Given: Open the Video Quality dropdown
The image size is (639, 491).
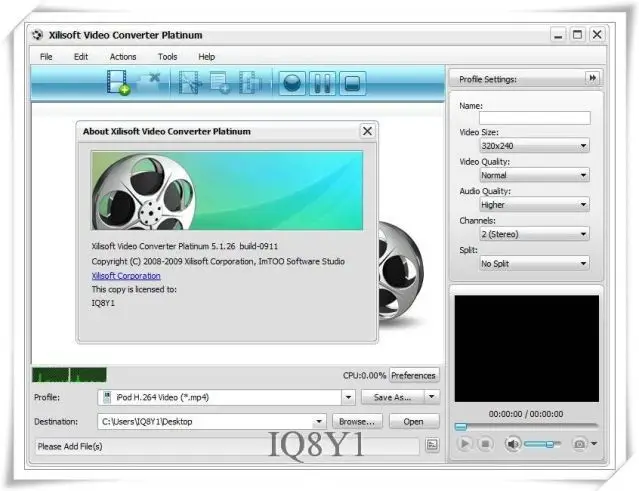Looking at the screenshot, I should pos(535,175).
